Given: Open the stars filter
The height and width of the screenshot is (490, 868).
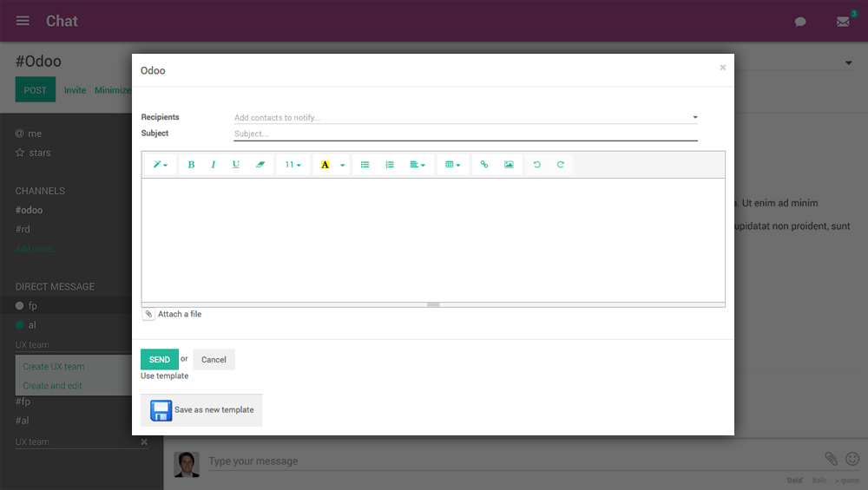Looking at the screenshot, I should [x=33, y=153].
